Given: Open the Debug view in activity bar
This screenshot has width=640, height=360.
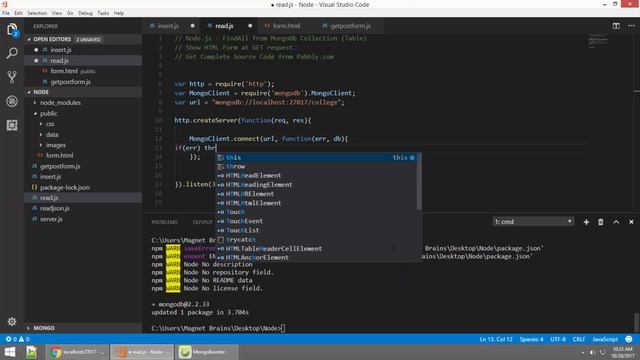Looking at the screenshot, I should pos(12,101).
